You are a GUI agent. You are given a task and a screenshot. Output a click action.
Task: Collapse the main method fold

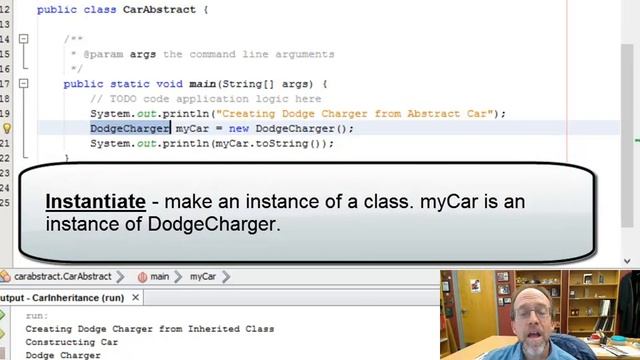pyautogui.click(x=24, y=84)
